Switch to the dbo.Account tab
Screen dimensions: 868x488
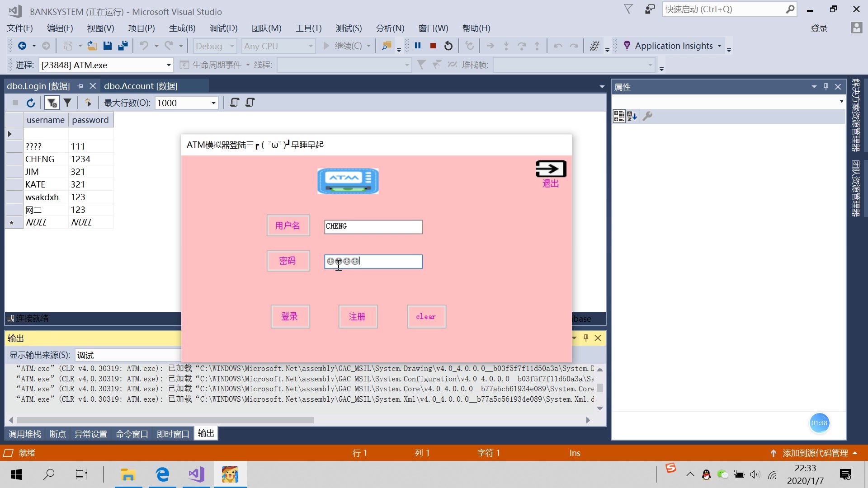[141, 85]
